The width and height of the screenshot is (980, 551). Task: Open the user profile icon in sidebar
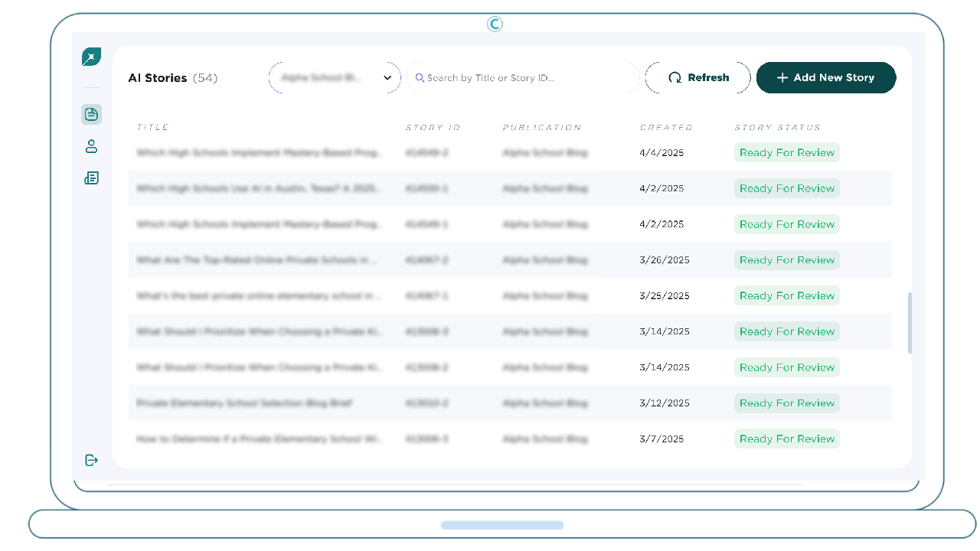91,146
